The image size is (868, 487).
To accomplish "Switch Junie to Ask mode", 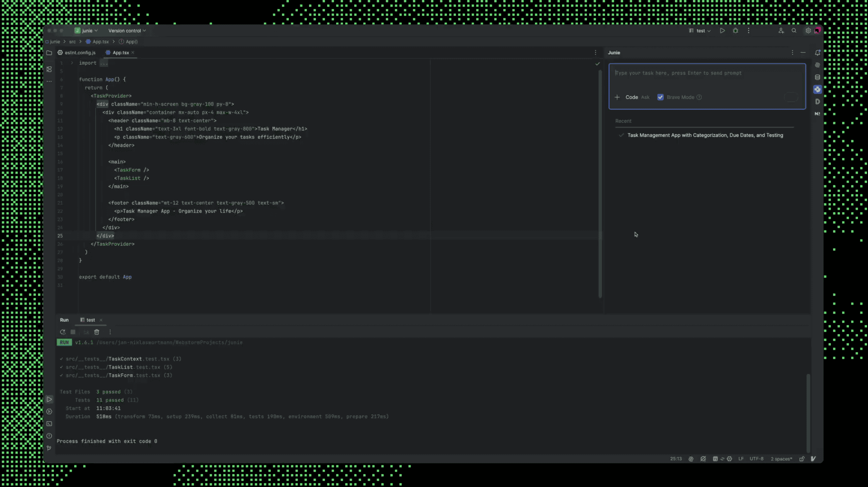I will [645, 97].
